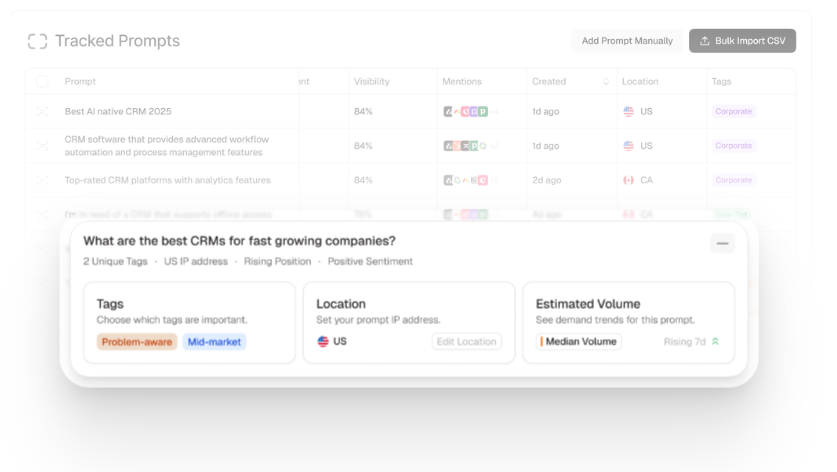Select the Problem-aware tag
This screenshot has width=837, height=472.
(137, 342)
